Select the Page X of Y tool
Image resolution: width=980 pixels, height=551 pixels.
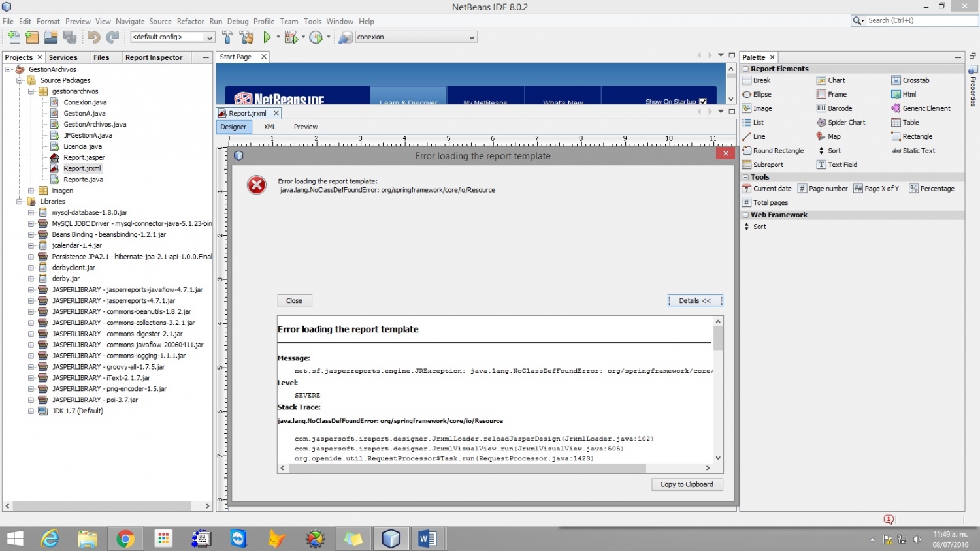pos(876,189)
